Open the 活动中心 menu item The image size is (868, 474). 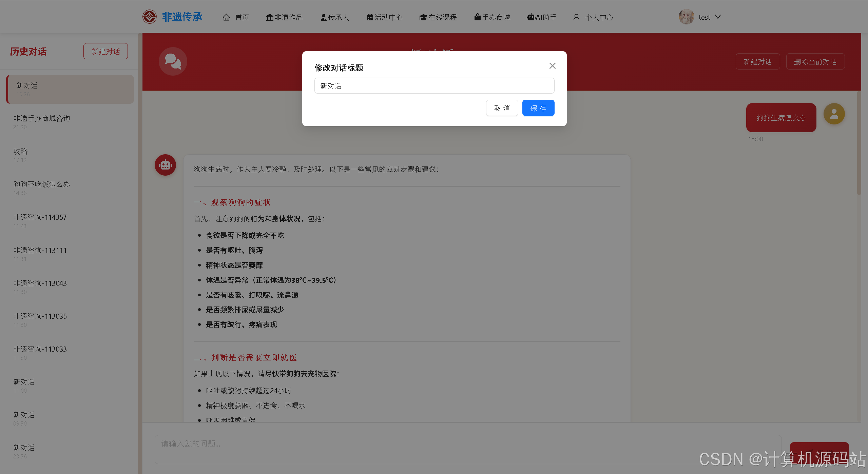[x=385, y=17]
